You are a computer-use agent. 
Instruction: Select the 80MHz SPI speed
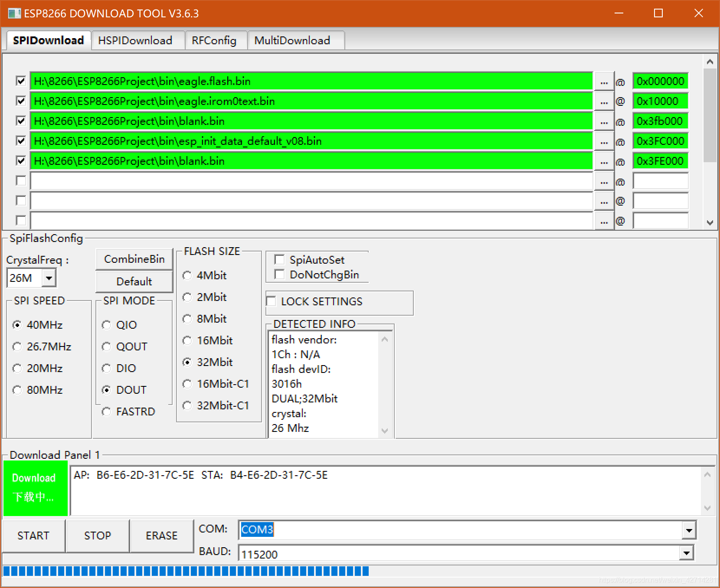coord(17,390)
